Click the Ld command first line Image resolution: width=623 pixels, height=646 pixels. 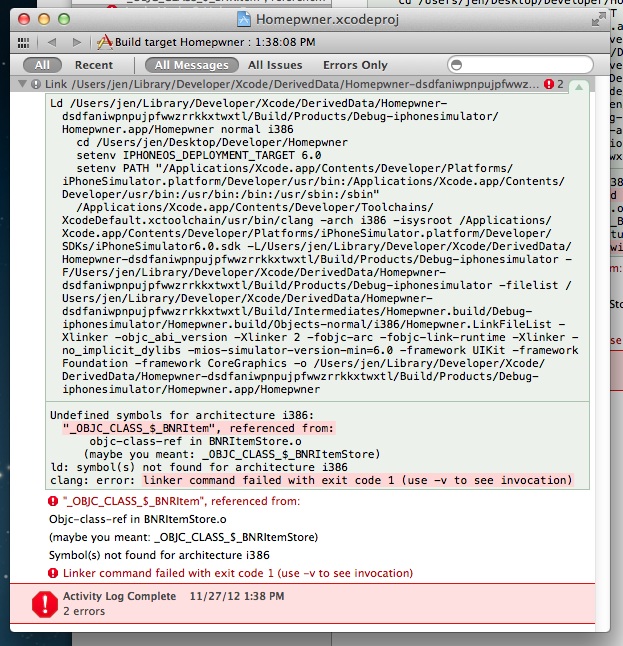[248, 103]
